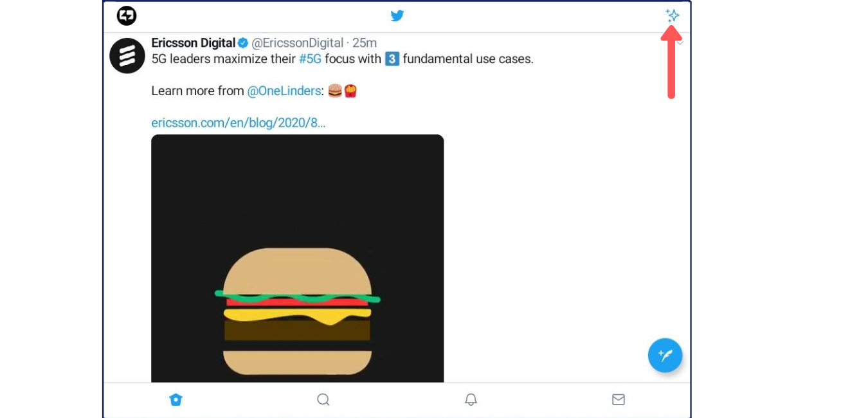Compose a new tweet with floating button
The image size is (868, 418).
[665, 355]
